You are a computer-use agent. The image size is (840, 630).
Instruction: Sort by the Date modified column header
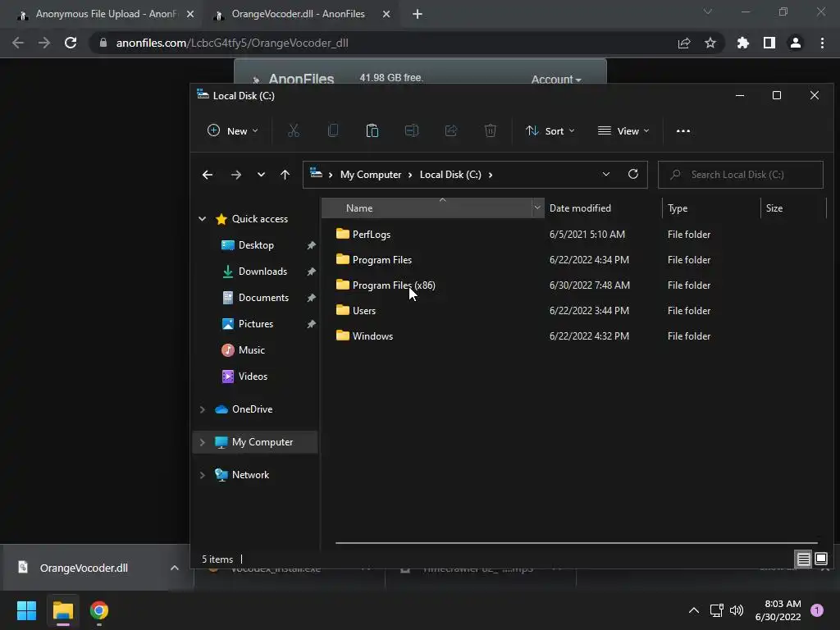[x=603, y=208]
